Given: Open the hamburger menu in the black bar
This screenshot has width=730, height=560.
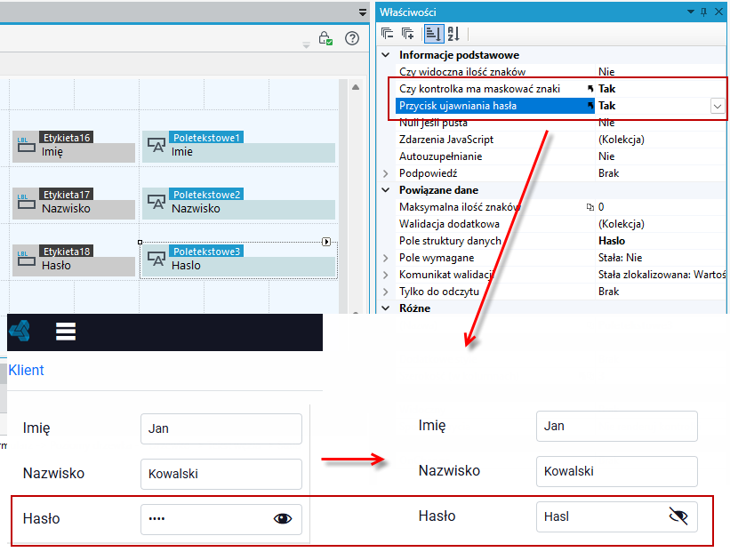Looking at the screenshot, I should pos(66,332).
